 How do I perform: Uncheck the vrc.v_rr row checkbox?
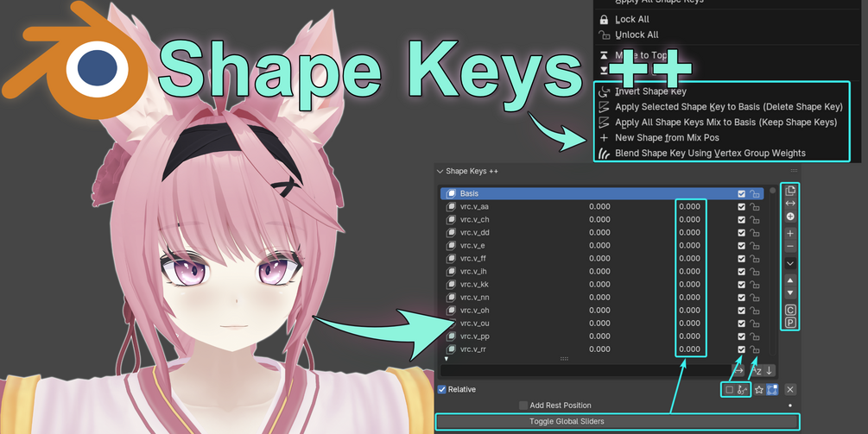[x=741, y=349]
